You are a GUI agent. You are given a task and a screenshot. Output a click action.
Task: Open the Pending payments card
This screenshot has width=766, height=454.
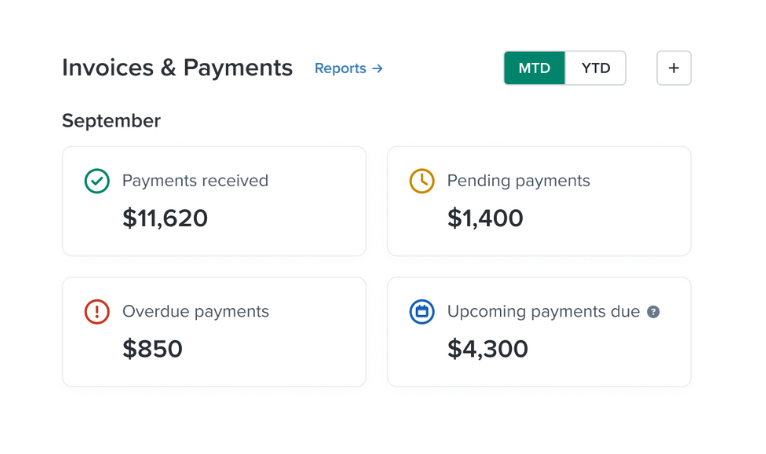tap(539, 201)
